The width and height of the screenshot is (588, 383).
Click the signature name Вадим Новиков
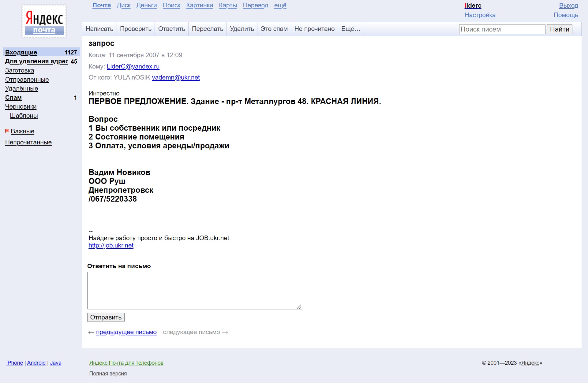pos(119,172)
